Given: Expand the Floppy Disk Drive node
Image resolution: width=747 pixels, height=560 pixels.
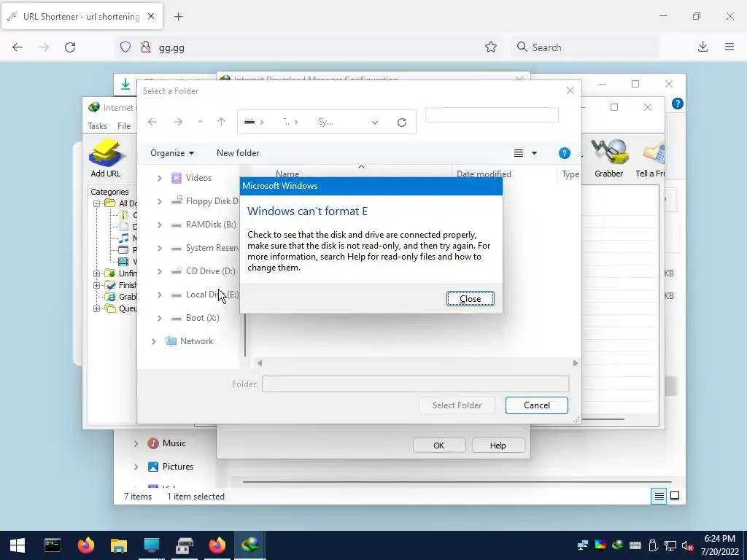Looking at the screenshot, I should click(x=160, y=201).
